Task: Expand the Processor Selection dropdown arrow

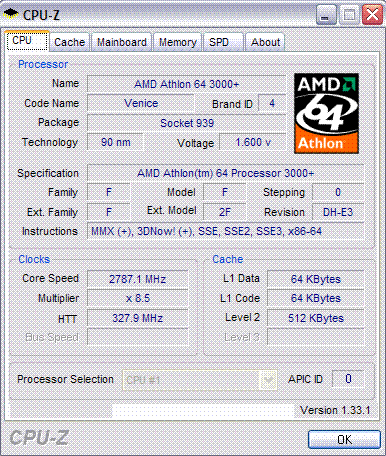Action: click(268, 380)
